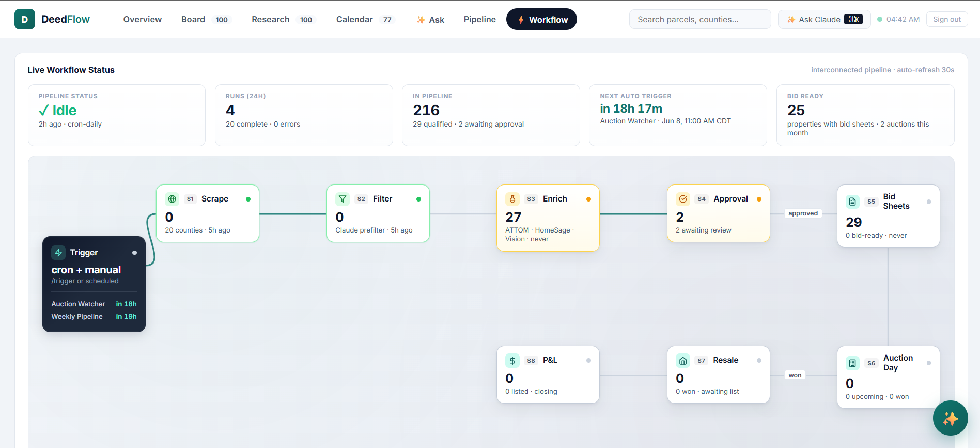The image size is (980, 448).
Task: Click the 'cron + manual' heading
Action: point(86,270)
